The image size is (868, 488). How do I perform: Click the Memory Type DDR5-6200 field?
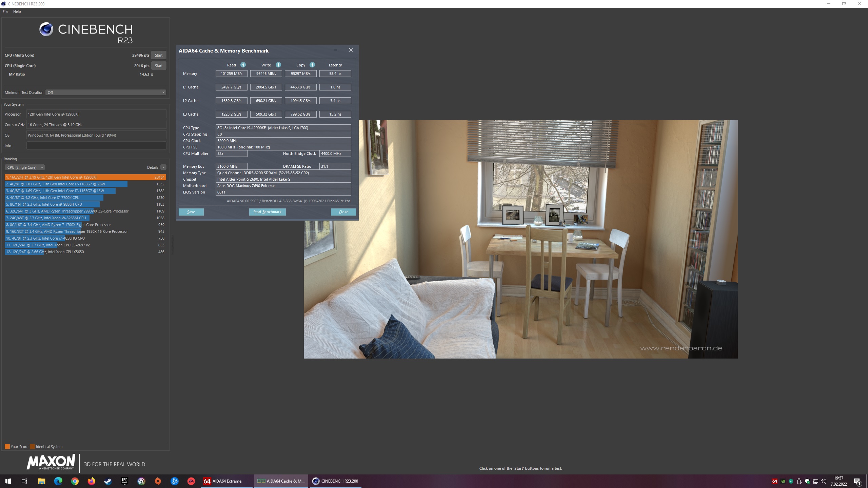click(x=283, y=173)
